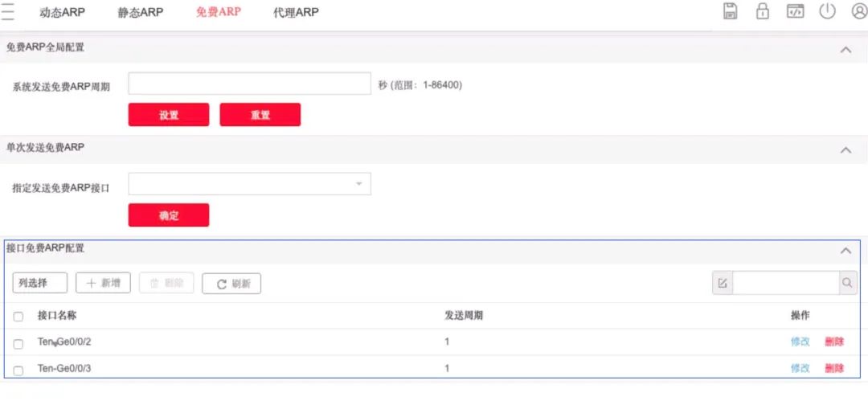Click the red 设置 button
Screen dimensions: 868x405
169,115
